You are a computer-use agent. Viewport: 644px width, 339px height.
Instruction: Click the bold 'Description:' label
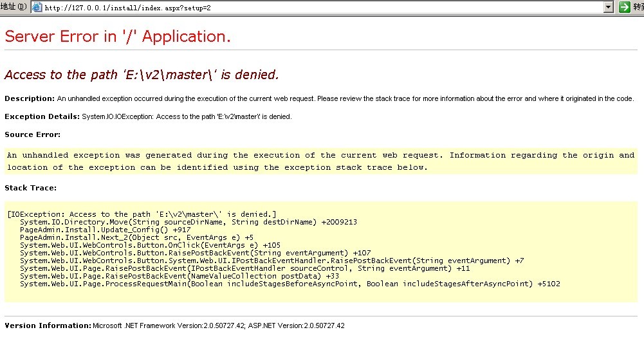coord(30,98)
